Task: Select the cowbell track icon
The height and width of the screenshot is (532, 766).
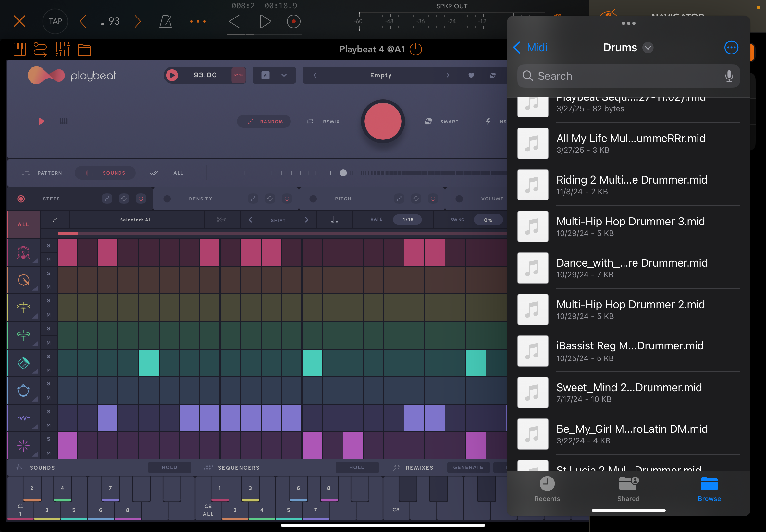Action: pyautogui.click(x=23, y=363)
